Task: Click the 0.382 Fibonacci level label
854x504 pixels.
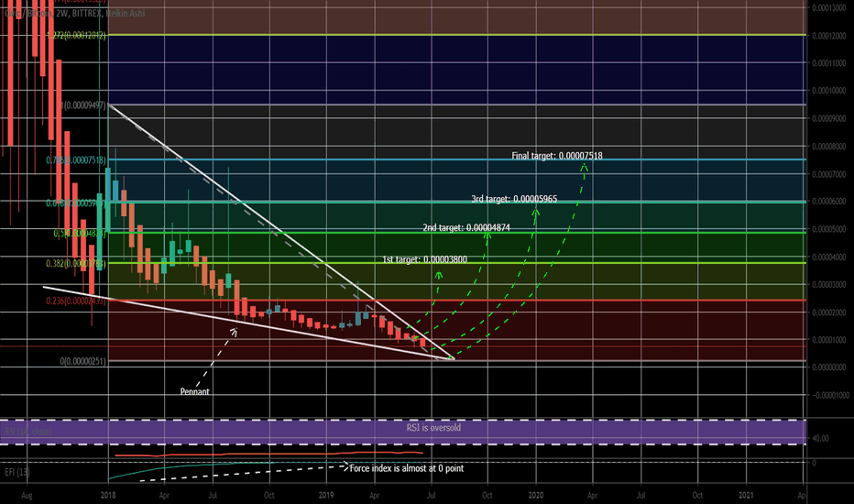Action: pyautogui.click(x=76, y=263)
